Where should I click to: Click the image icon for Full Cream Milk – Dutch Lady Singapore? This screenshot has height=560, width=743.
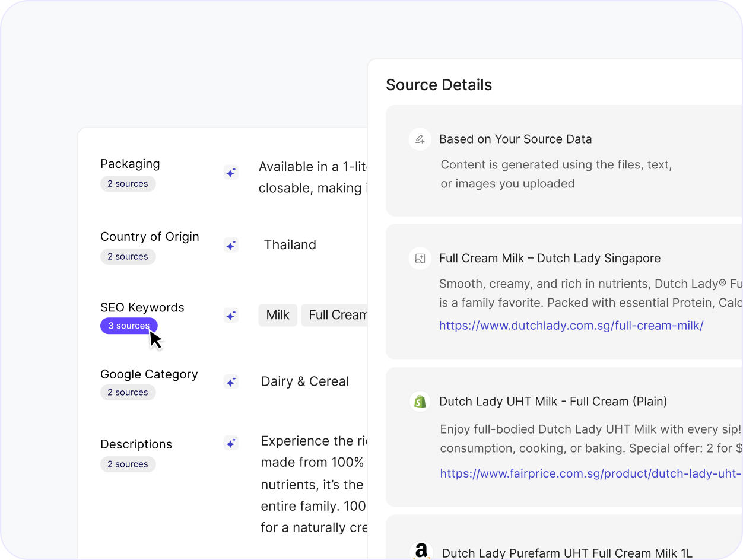[420, 259]
